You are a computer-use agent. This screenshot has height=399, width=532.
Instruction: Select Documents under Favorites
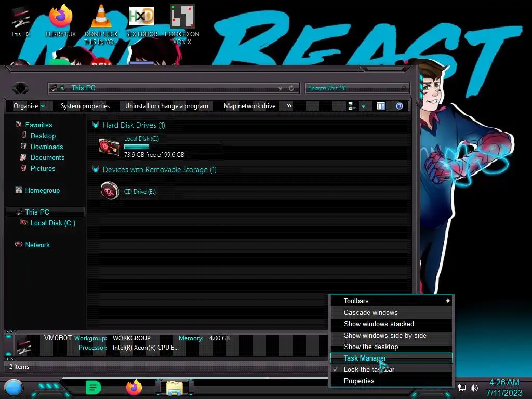pyautogui.click(x=47, y=157)
